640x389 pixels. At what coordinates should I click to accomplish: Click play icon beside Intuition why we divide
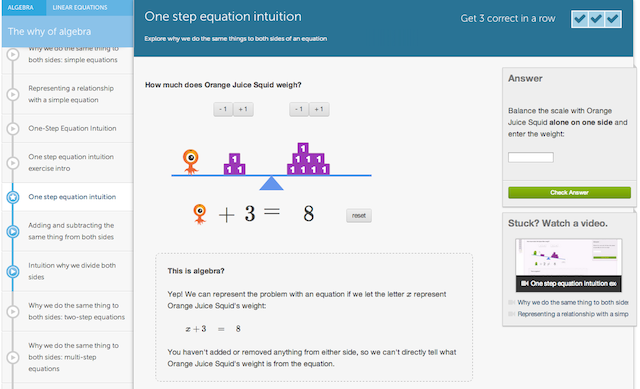[x=13, y=271]
